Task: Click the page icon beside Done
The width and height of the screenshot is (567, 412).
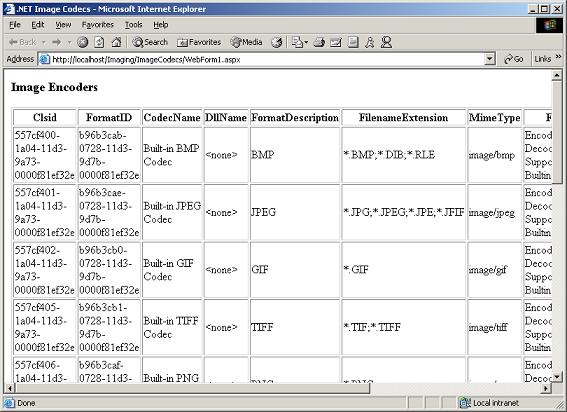Action: pyautogui.click(x=9, y=403)
